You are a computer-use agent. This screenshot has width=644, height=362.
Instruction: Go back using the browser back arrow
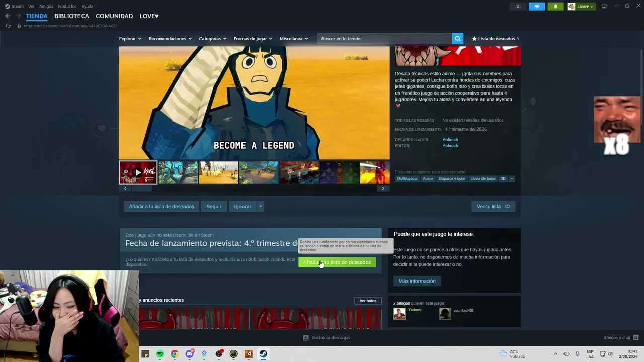click(x=8, y=16)
